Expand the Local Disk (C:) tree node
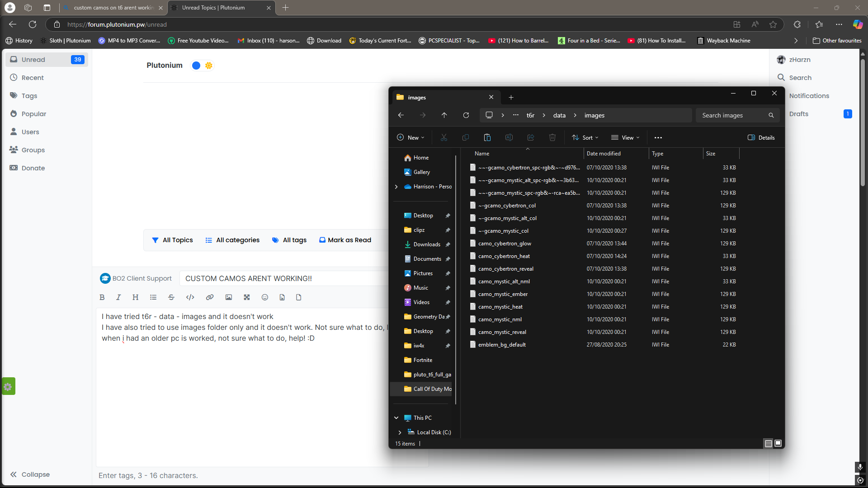Viewport: 868px width, 488px height. tap(400, 432)
